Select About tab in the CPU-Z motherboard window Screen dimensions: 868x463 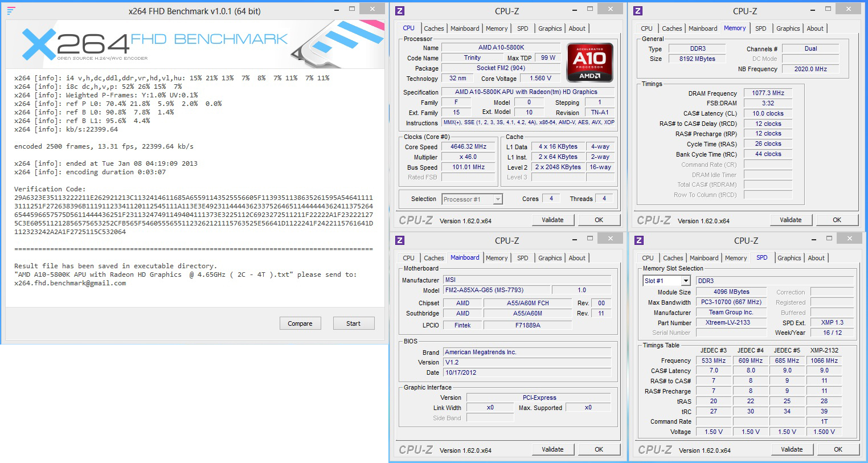[577, 258]
